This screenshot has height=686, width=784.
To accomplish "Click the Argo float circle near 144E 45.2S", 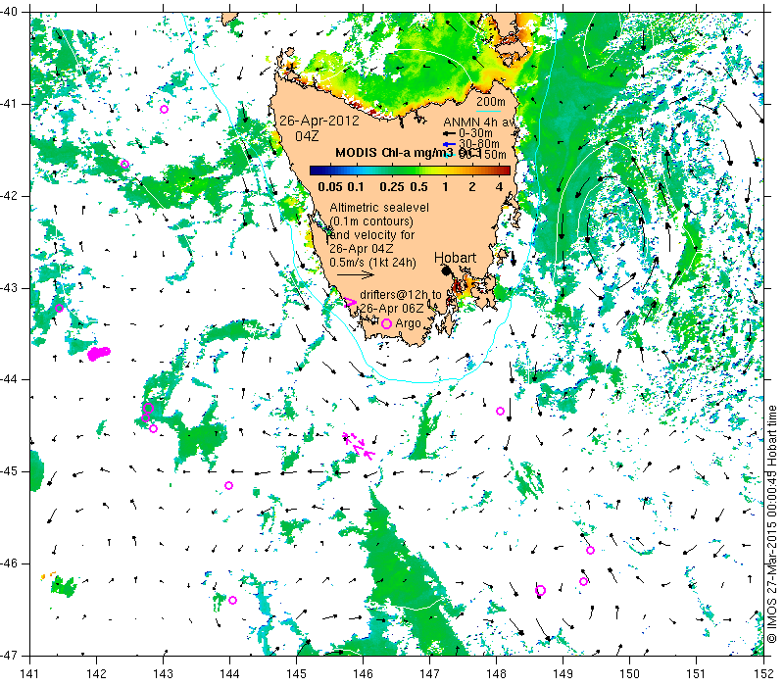I will (x=228, y=485).
